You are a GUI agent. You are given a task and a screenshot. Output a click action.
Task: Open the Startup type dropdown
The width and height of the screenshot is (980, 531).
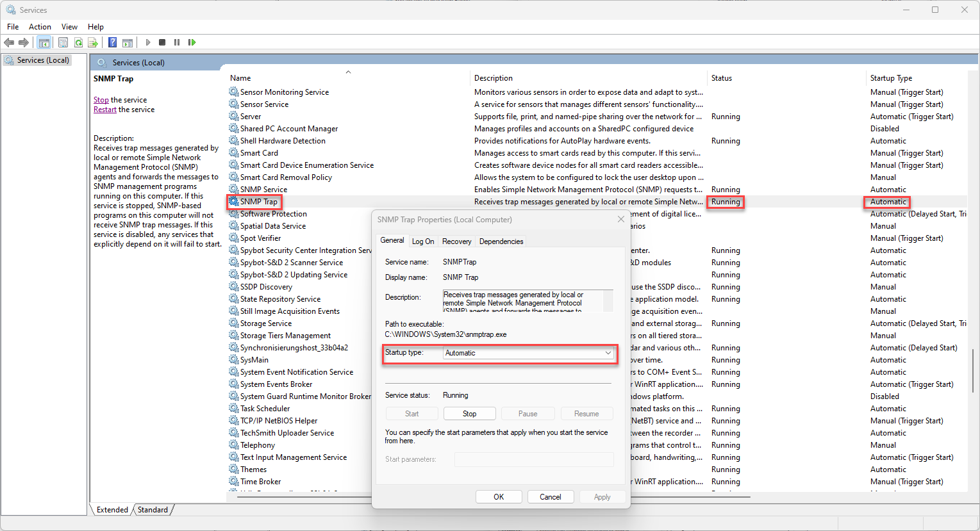(607, 353)
